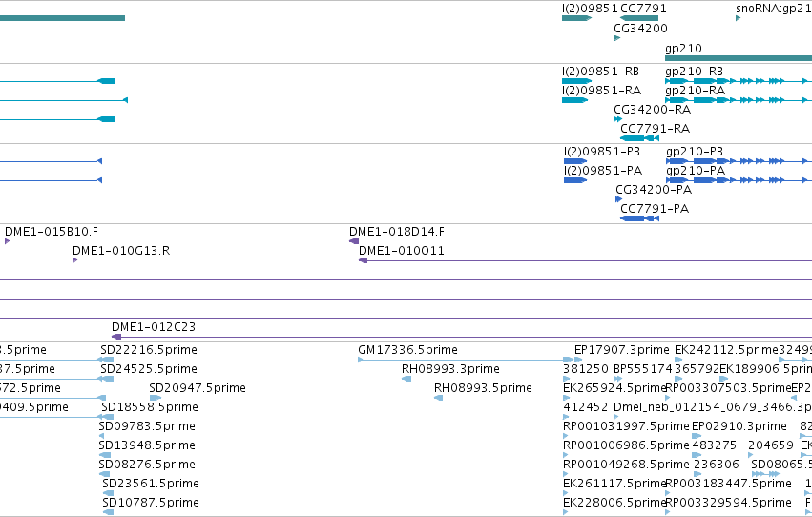Select the DME1-010O11 feature arrowhead
This screenshot has height=517, width=812.
coord(363,260)
